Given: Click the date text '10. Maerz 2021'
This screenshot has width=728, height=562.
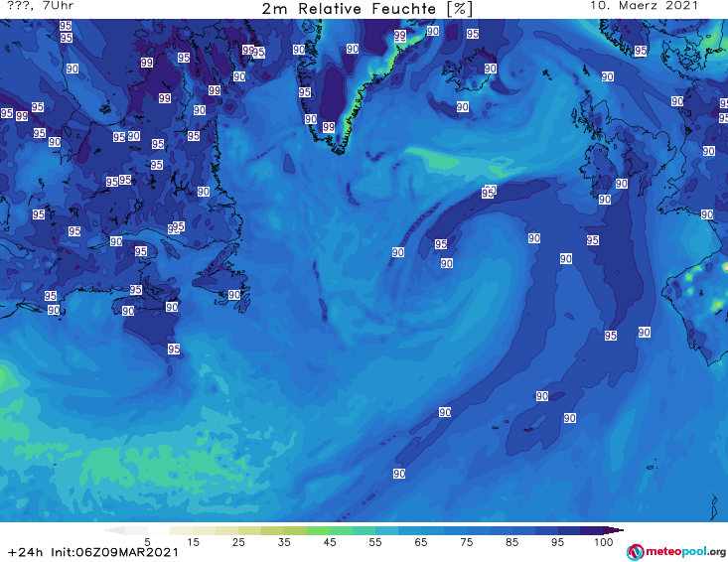Looking at the screenshot, I should click(x=644, y=6).
